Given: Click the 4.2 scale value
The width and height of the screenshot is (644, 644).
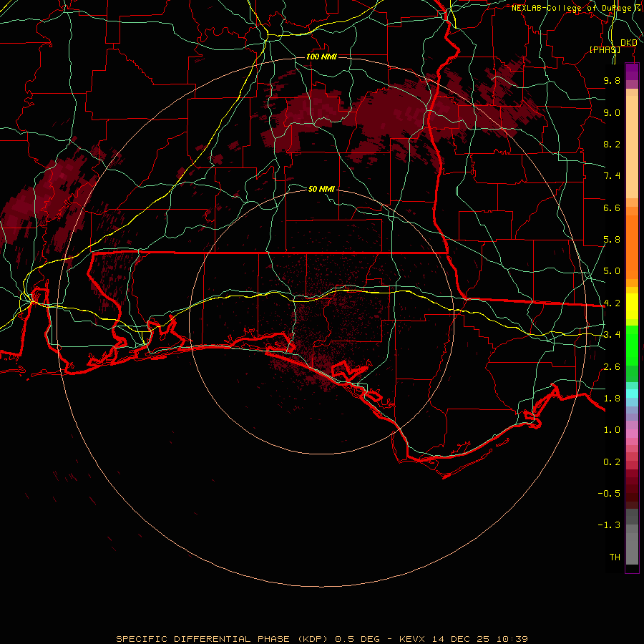Looking at the screenshot, I should point(612,303).
